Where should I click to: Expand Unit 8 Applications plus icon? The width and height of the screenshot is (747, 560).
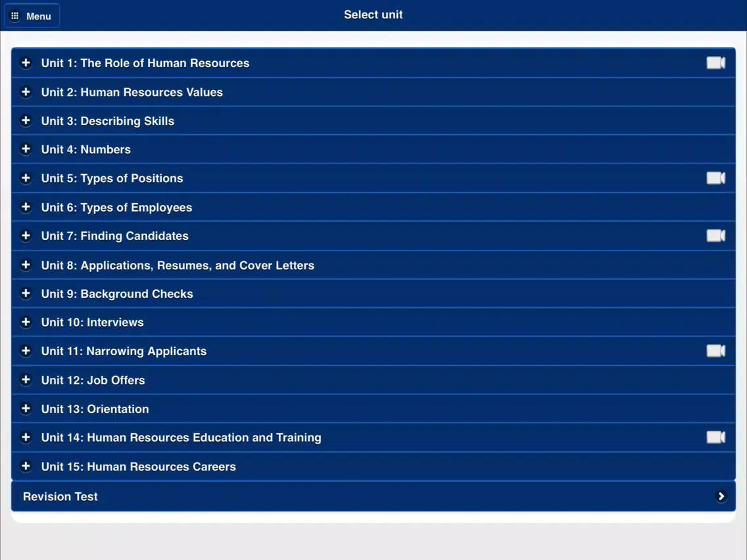point(26,265)
